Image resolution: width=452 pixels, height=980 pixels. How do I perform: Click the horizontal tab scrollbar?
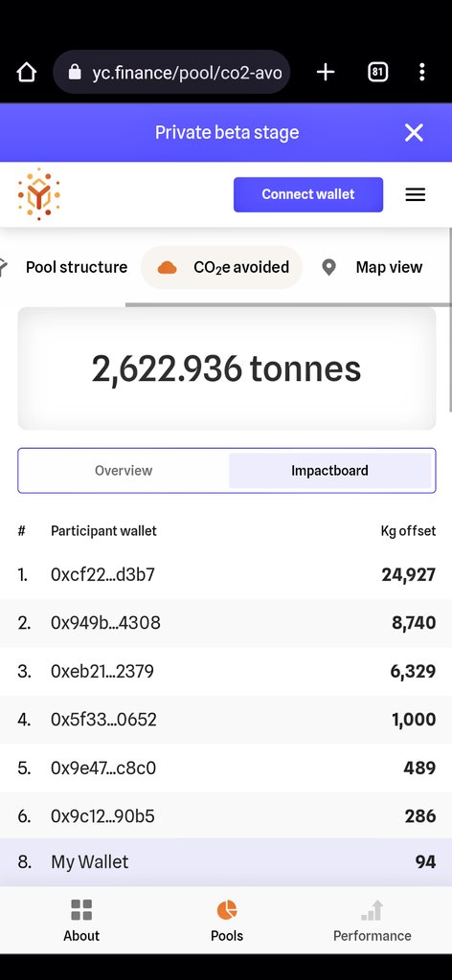pos(288,304)
